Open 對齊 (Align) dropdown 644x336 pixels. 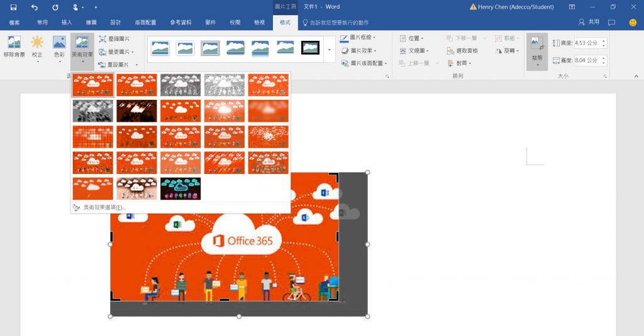[x=459, y=63]
